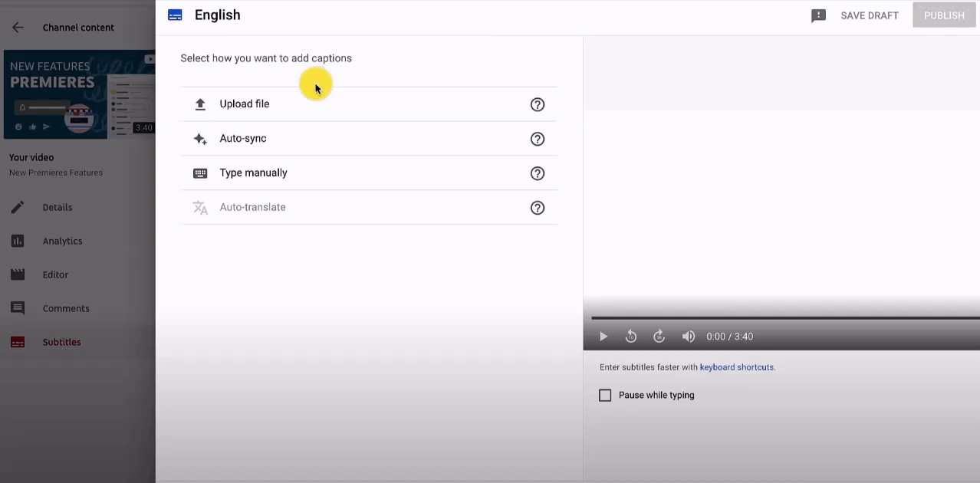Click the subtitles icon beside English title

[x=175, y=15]
